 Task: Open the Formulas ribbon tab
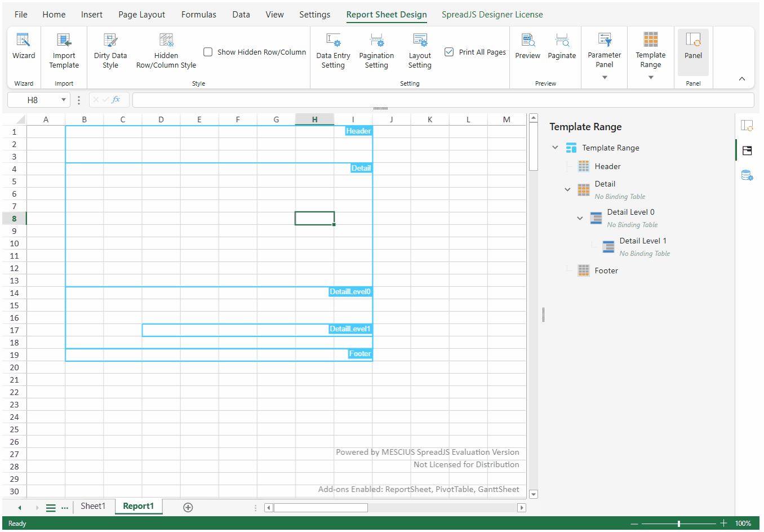click(198, 15)
